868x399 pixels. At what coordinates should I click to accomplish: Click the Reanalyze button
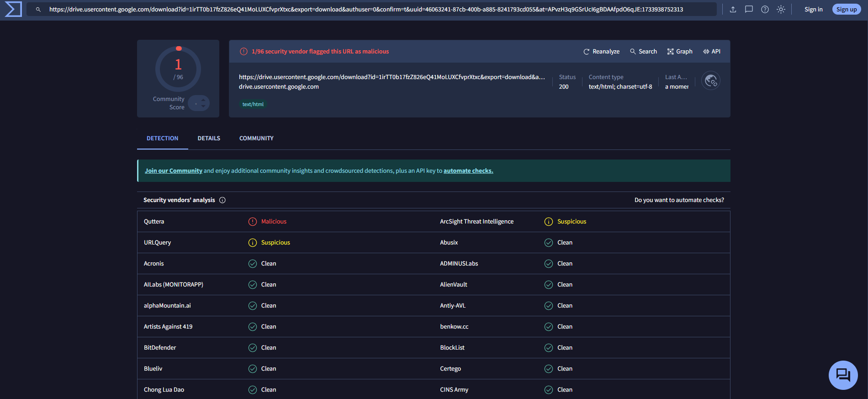pos(602,52)
